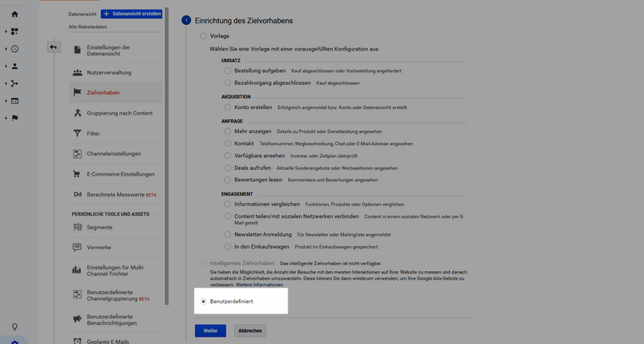The width and height of the screenshot is (644, 344).
Task: Click the Channeleinstellungen icon
Action: 77,153
